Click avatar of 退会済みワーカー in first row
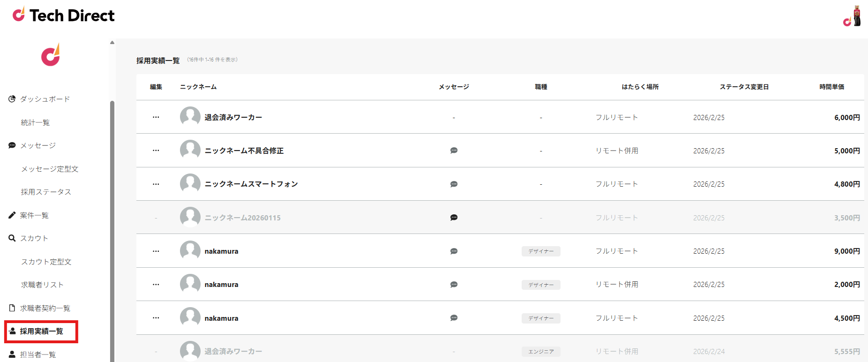868x362 pixels. point(190,117)
